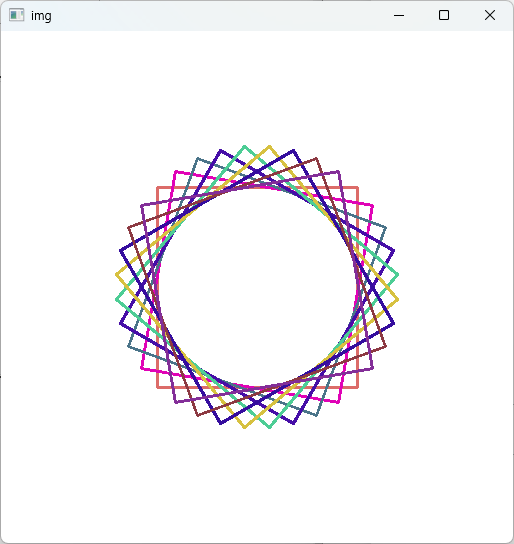Close the img window
This screenshot has height=544, width=514.
coord(490,15)
